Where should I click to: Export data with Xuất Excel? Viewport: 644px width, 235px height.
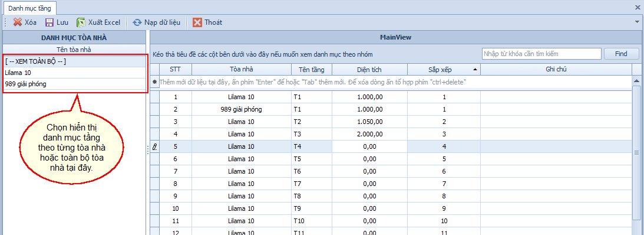coord(98,22)
